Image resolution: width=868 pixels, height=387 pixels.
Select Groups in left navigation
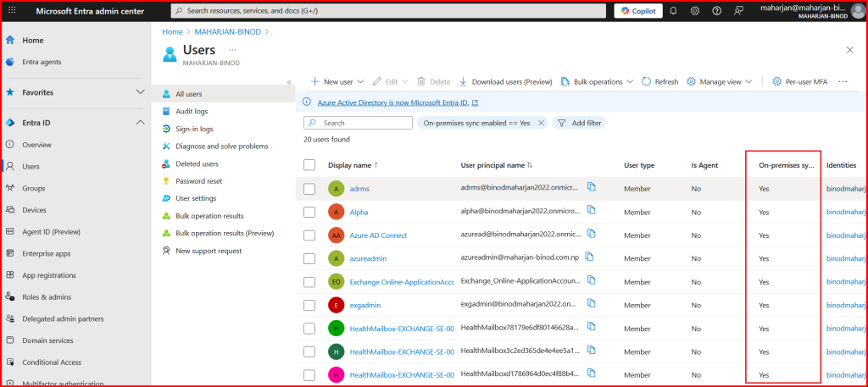tap(34, 188)
